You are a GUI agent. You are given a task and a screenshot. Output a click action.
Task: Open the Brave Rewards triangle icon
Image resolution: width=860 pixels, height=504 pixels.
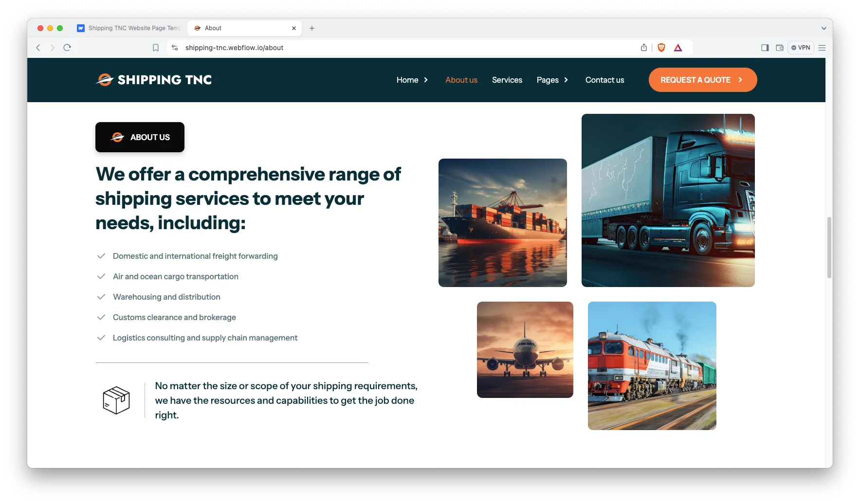tap(678, 48)
